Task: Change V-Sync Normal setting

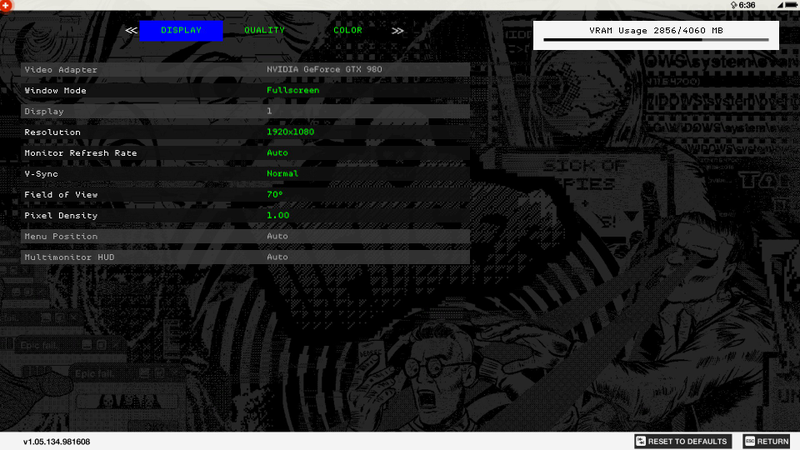Action: point(282,173)
